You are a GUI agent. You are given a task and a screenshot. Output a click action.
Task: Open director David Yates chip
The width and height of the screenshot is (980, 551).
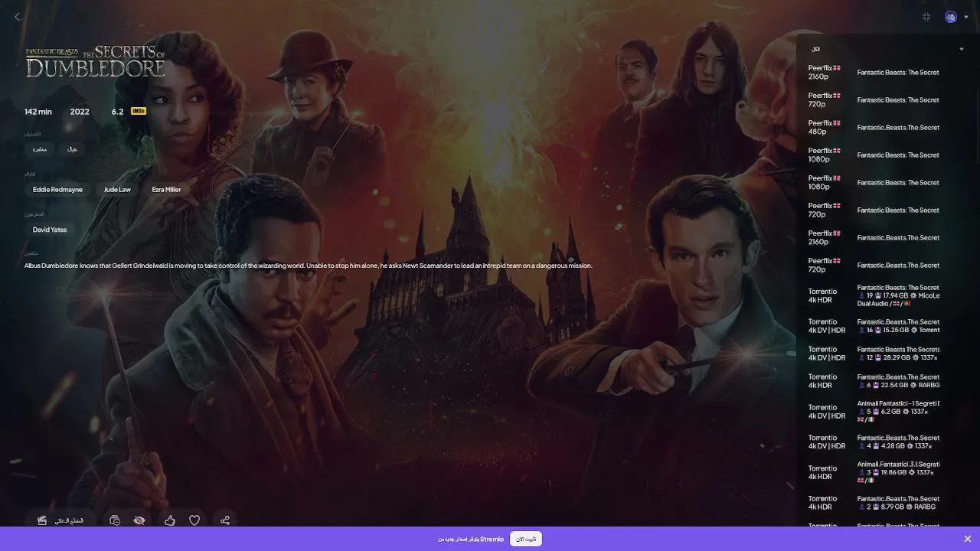pos(50,230)
